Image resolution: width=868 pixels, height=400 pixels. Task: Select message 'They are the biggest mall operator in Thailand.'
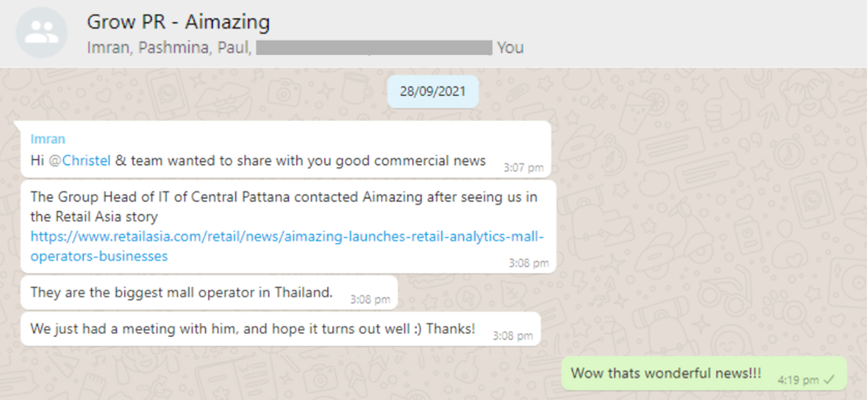click(209, 293)
